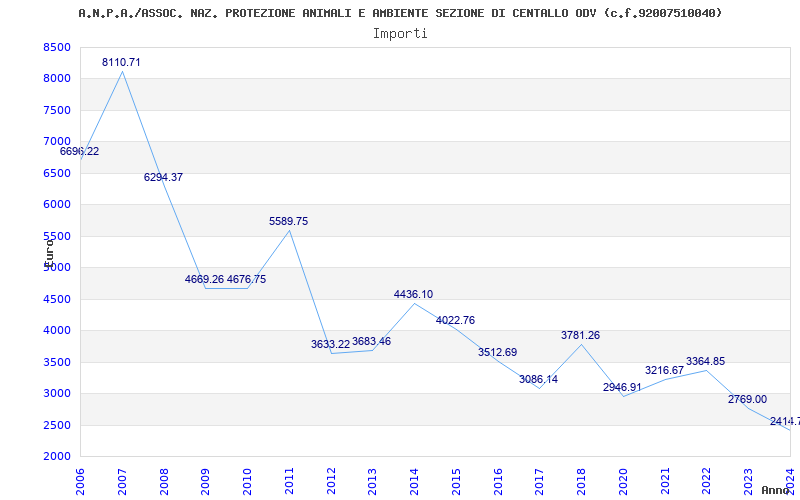Screen dimensions: 800x500
Task: Click the 2021 x-axis year label
Action: 665,481
